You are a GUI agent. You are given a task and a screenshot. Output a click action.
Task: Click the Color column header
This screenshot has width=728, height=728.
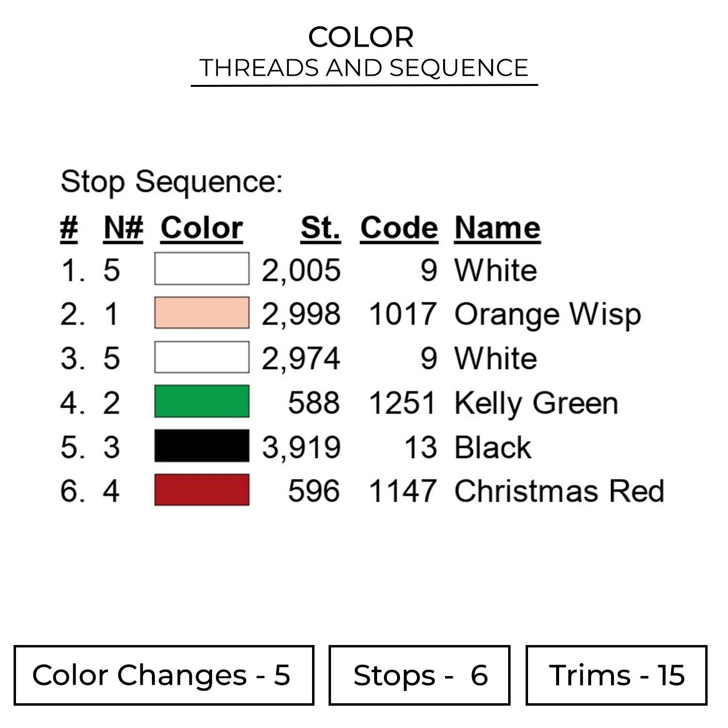pyautogui.click(x=201, y=228)
